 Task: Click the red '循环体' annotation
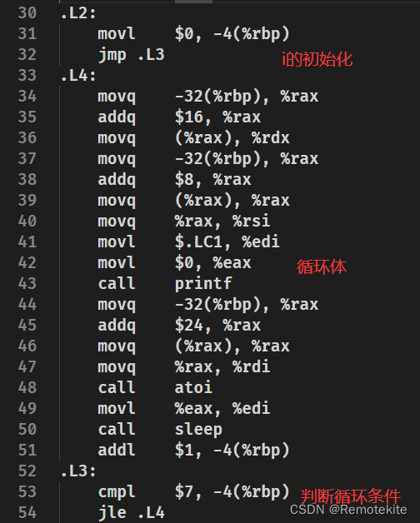322,266
